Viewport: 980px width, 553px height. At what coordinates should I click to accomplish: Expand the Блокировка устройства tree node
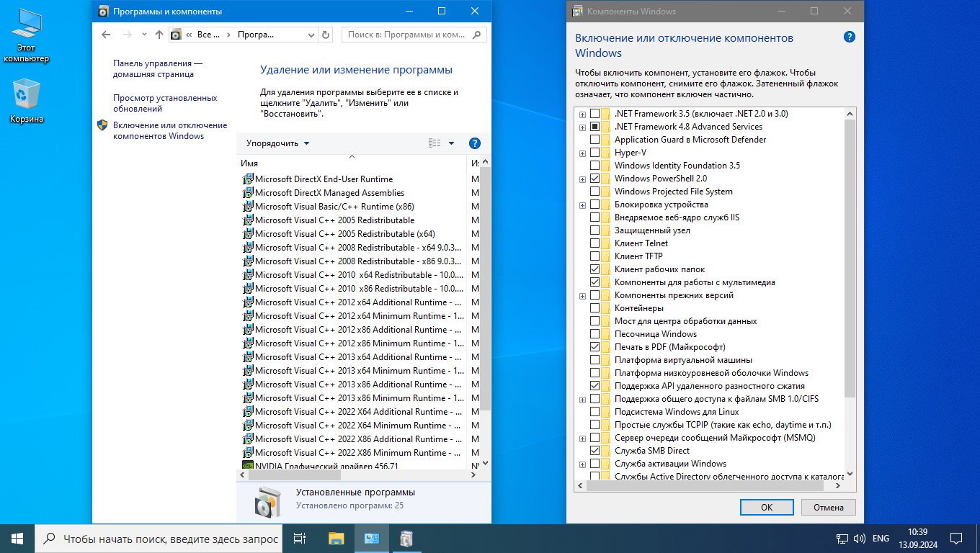coord(582,204)
